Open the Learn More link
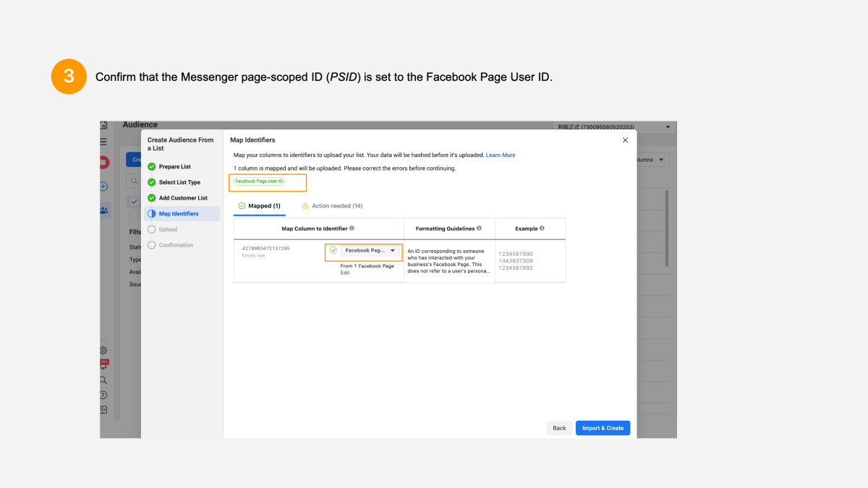Image resolution: width=868 pixels, height=488 pixels. (x=501, y=155)
